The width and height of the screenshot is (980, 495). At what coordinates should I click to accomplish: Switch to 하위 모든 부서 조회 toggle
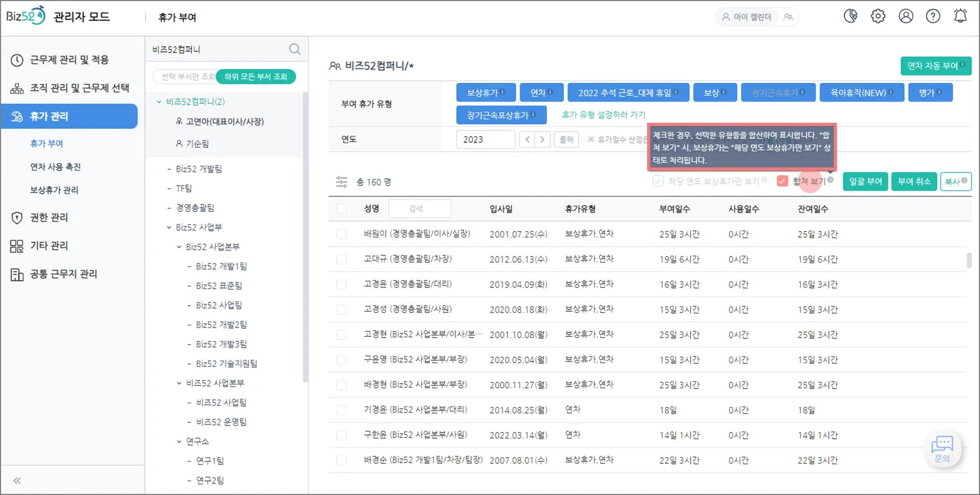pos(256,77)
